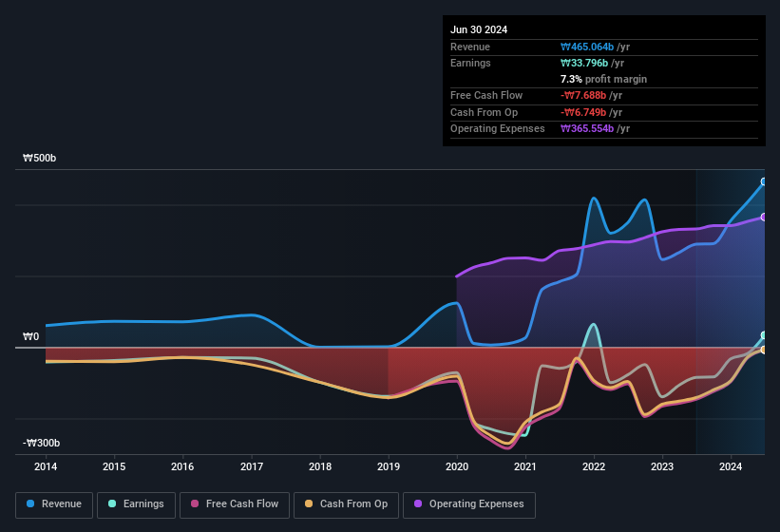Click the teal Earnings legend dot
Image resolution: width=780 pixels, height=532 pixels.
point(112,503)
